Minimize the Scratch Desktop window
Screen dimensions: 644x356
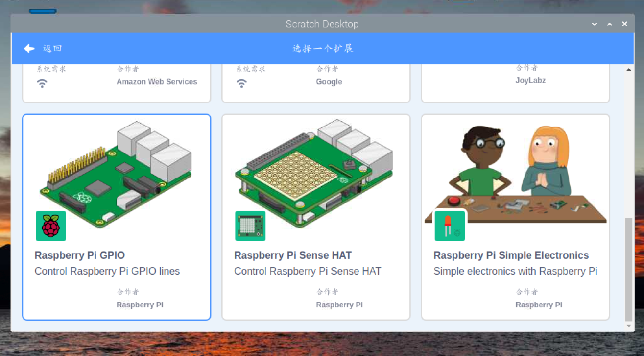tap(594, 24)
